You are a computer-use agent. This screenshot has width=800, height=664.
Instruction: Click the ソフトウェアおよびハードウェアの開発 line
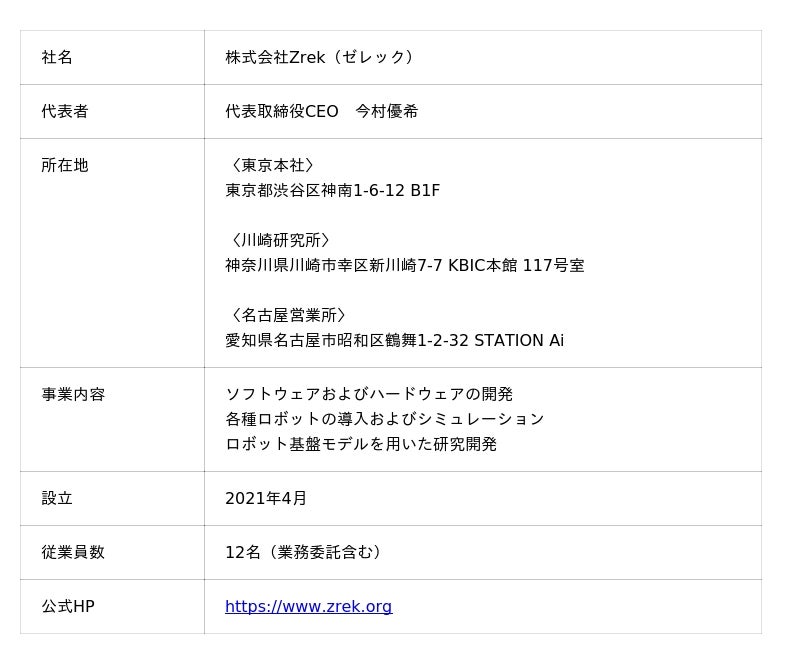pyautogui.click(x=369, y=395)
